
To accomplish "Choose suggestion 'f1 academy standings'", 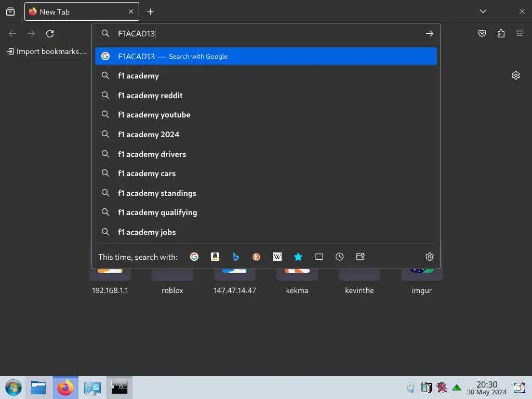I will (265, 193).
